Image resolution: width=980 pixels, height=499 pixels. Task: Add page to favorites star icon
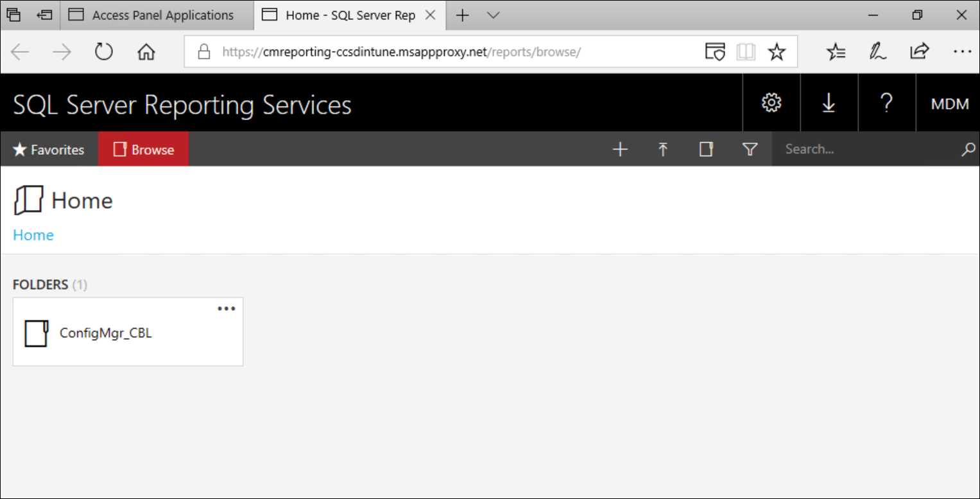777,52
